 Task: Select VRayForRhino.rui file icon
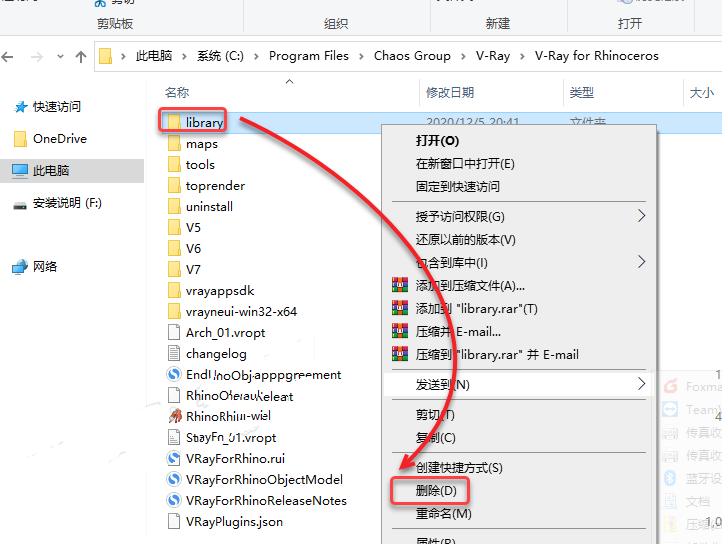coord(174,458)
